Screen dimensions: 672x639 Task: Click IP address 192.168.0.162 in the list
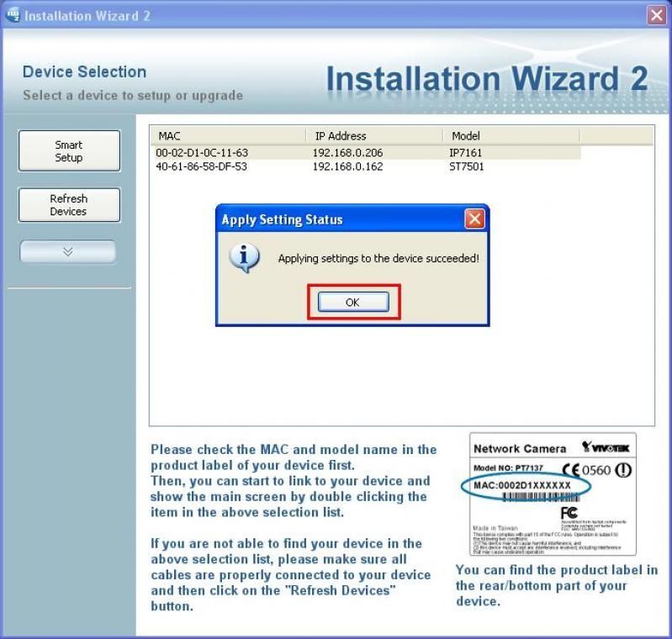coord(347,166)
